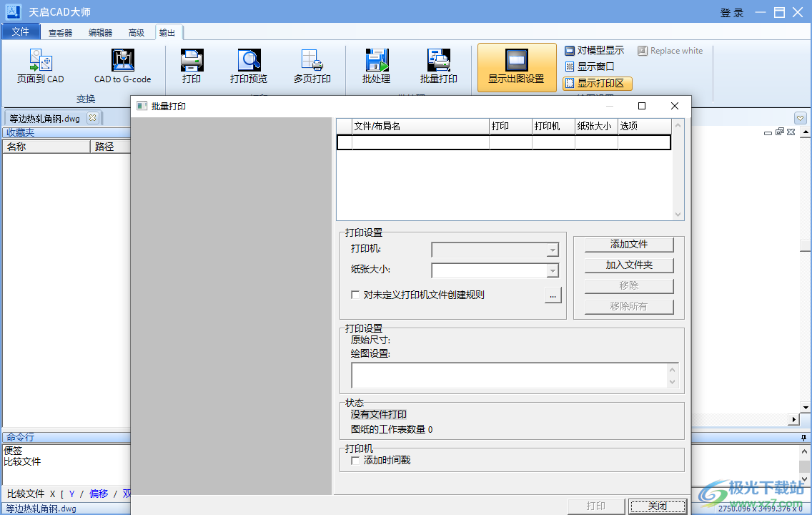
Task: Click the 打印 printer icon in ribbon
Action: 192,66
